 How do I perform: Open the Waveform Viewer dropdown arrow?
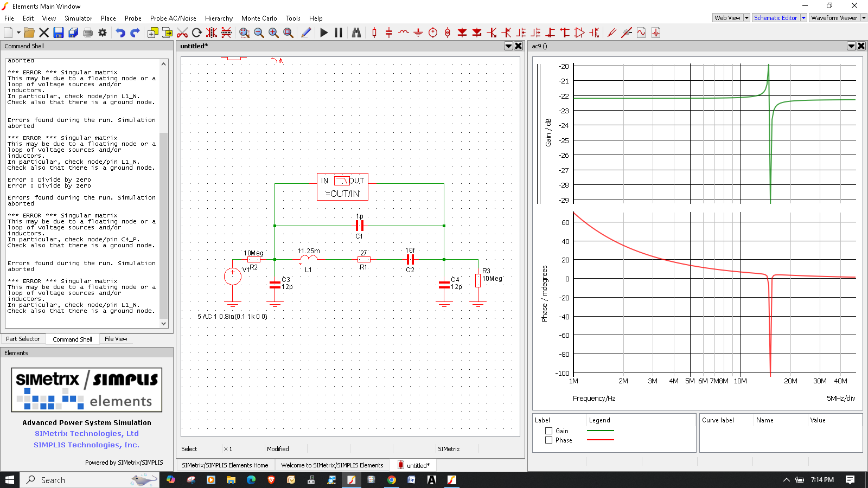point(864,18)
